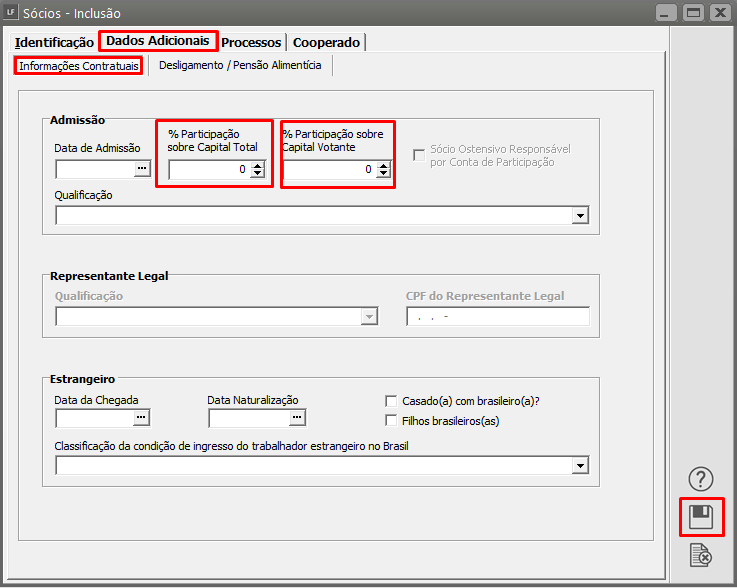Open Data Naturalização date picker button
This screenshot has width=737, height=588.
click(x=296, y=417)
